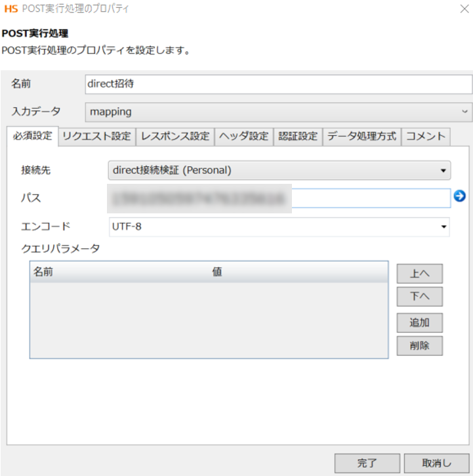Click the 下へ move down button
The height and width of the screenshot is (476, 473).
pos(420,296)
